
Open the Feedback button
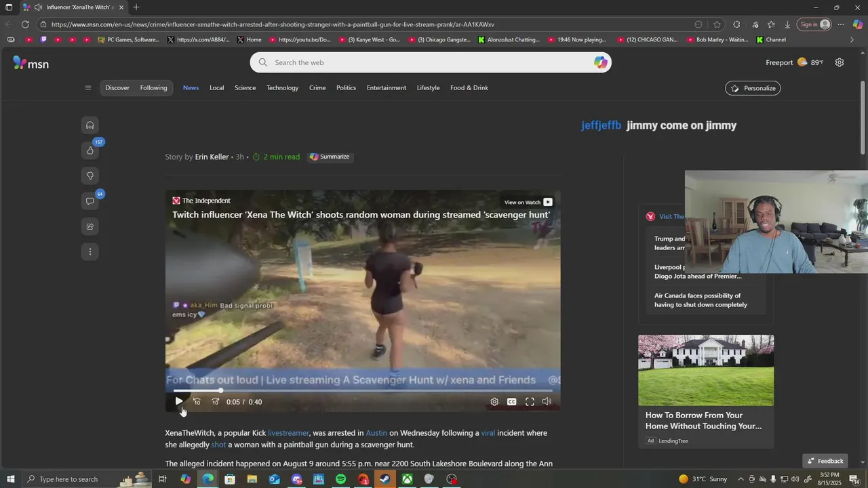825,461
